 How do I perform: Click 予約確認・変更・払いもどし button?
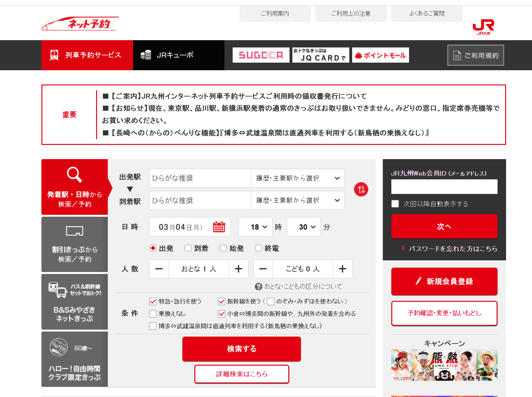pos(444,313)
